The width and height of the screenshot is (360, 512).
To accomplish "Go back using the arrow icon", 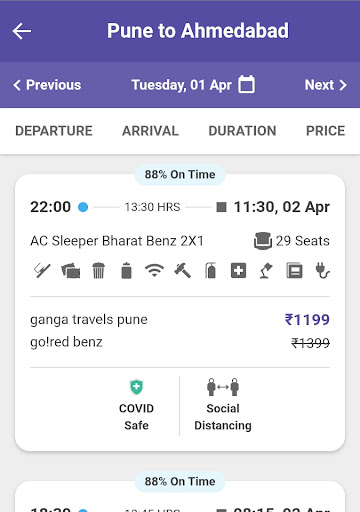I will pos(22,31).
